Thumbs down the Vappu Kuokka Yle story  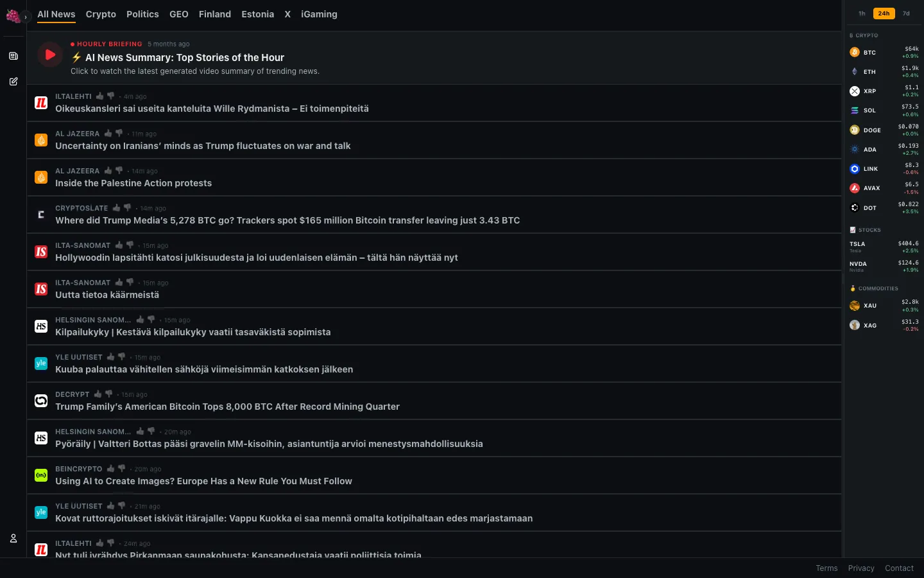tap(121, 505)
